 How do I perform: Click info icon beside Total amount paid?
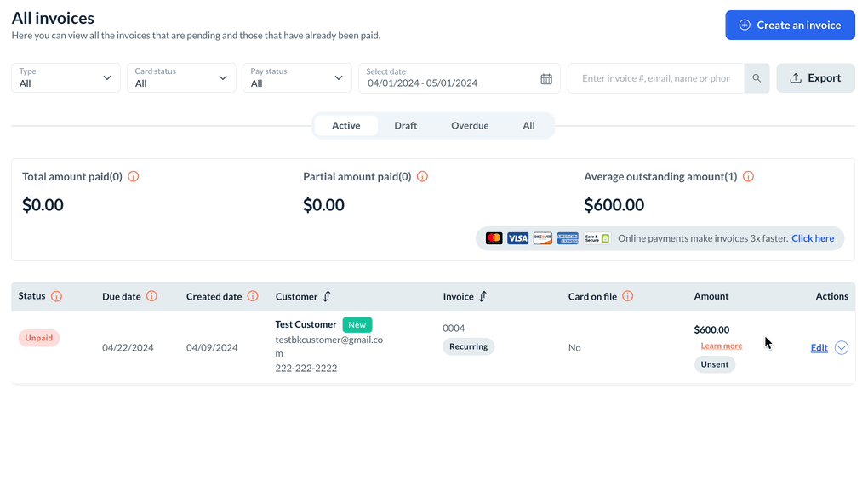pos(134,177)
